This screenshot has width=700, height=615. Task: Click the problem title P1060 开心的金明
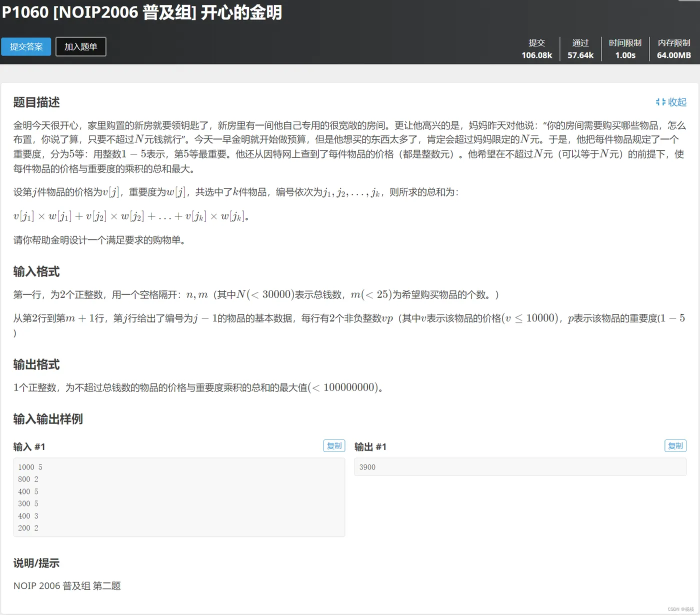click(142, 12)
